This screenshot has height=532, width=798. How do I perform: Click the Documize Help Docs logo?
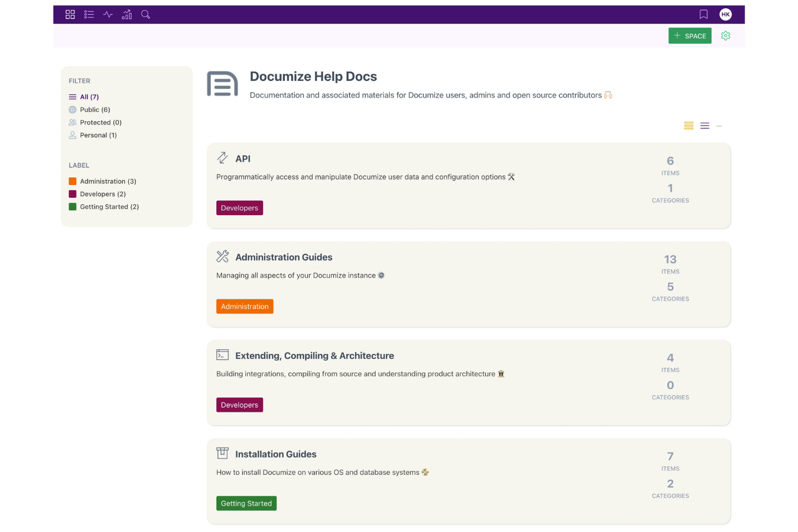coord(223,84)
